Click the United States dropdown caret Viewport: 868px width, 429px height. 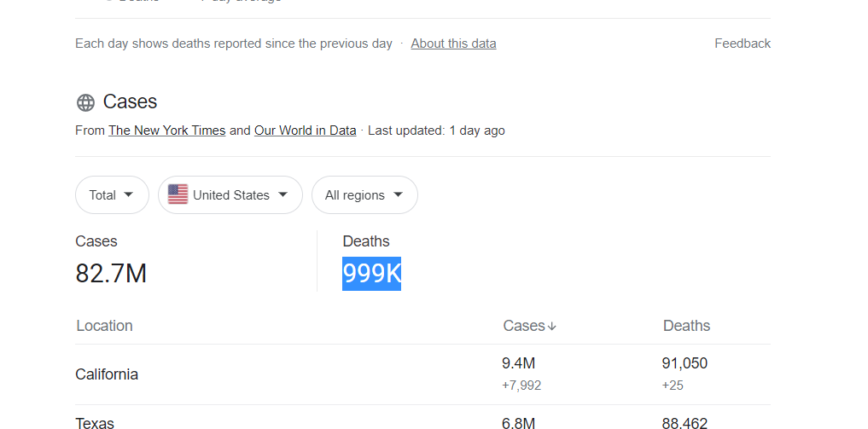(x=283, y=194)
